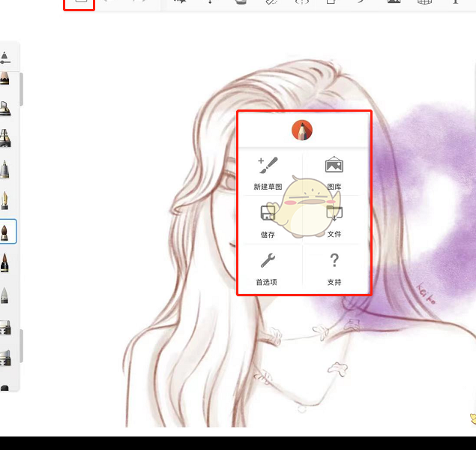
Task: Select the paintbrush with the black ferrule
Action: [x=4, y=262]
